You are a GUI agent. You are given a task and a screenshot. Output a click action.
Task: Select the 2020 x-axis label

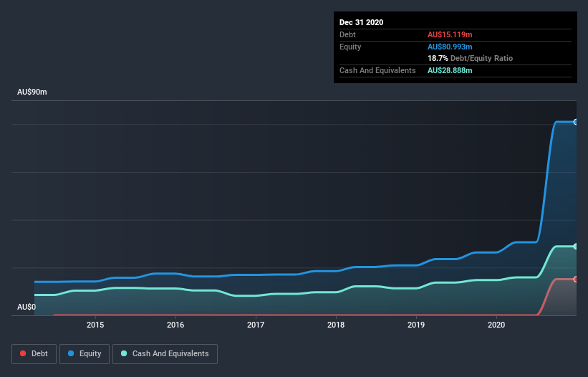496,325
